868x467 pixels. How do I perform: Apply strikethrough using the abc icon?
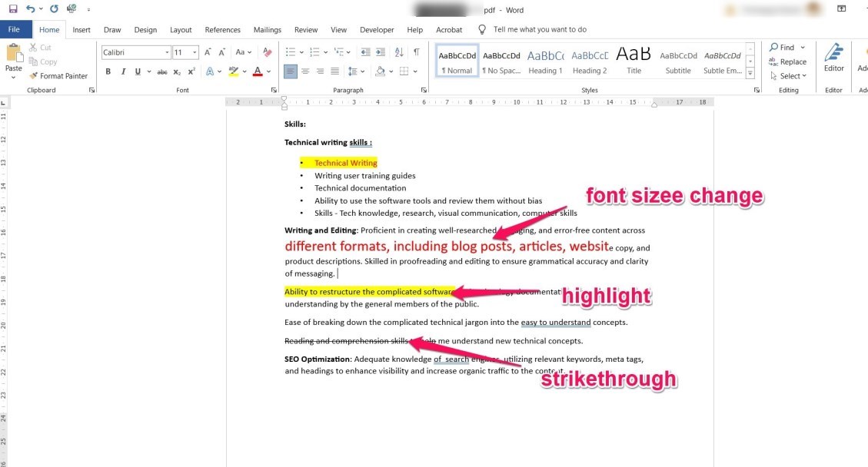[162, 71]
